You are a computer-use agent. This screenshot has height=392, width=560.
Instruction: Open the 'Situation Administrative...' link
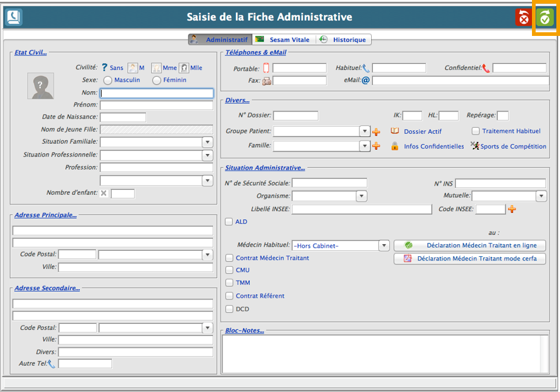265,167
